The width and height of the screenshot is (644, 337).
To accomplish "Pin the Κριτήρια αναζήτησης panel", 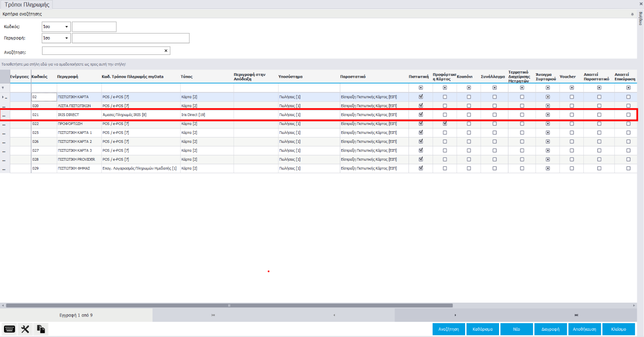I will click(632, 14).
